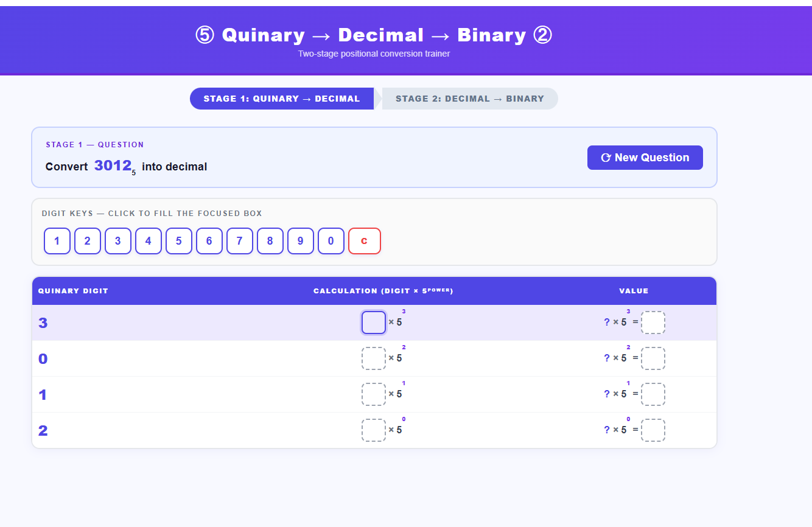The image size is (812, 527).
Task: Focus calculation box for 5⁰ row
Action: click(373, 430)
